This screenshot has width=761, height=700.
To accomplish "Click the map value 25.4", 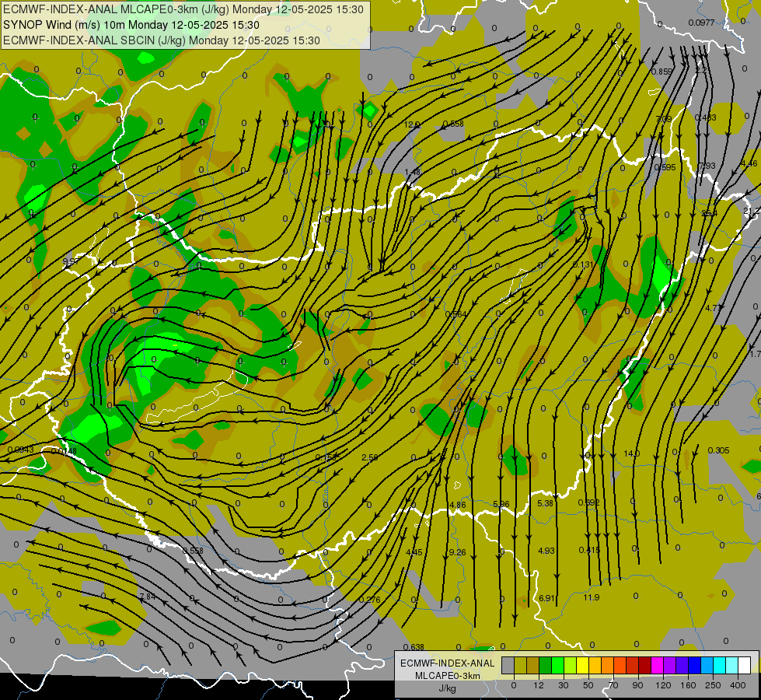I will pyautogui.click(x=709, y=213).
